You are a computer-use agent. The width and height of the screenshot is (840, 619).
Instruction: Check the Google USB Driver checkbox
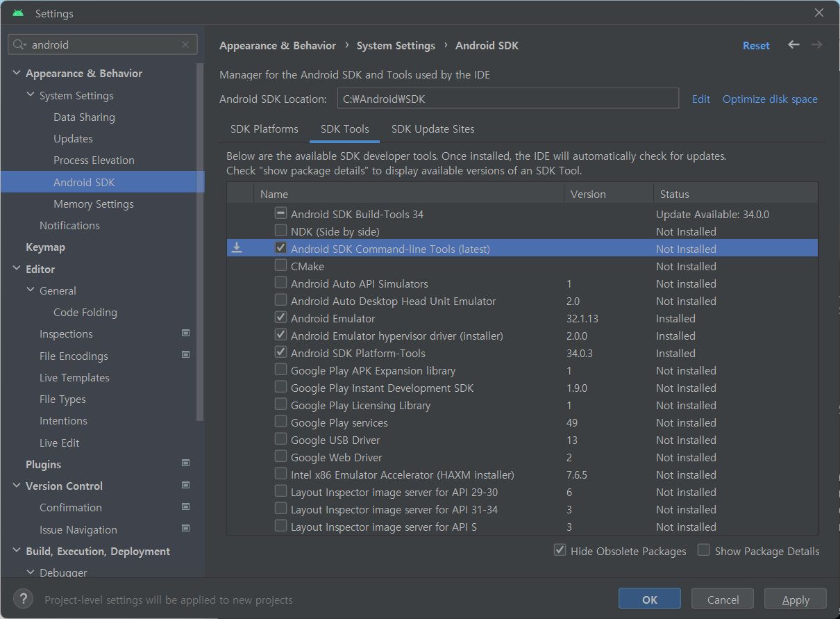[280, 439]
